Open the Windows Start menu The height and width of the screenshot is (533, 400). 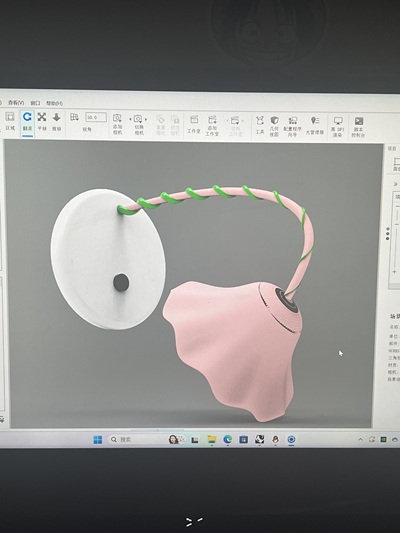pyautogui.click(x=98, y=440)
